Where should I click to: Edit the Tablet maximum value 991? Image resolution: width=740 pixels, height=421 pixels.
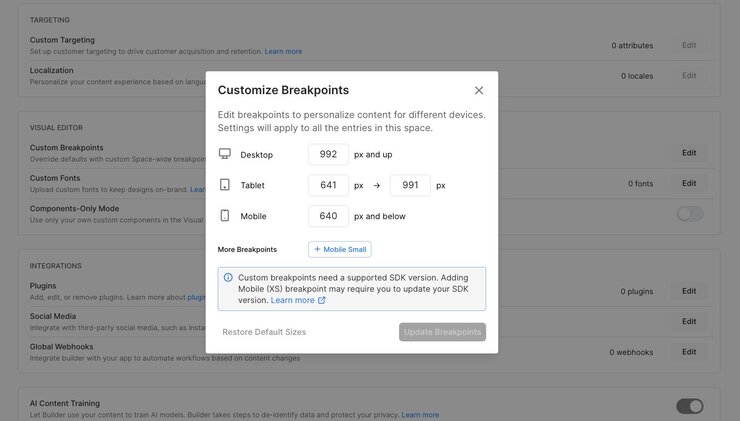(410, 185)
